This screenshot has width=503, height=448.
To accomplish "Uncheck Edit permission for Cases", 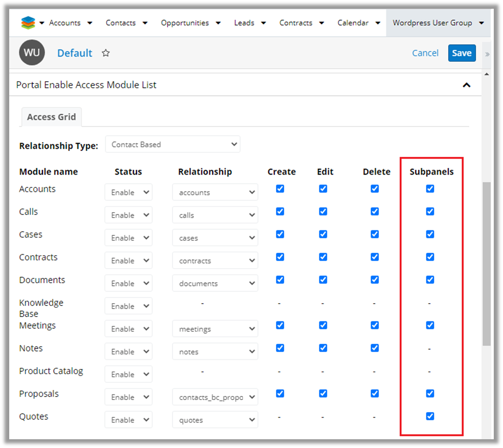I will (323, 234).
